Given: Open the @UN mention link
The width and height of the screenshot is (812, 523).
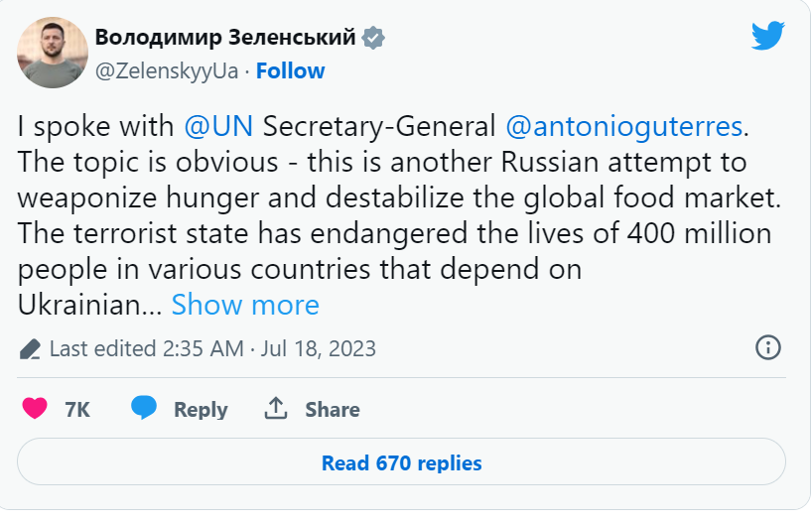Looking at the screenshot, I should pyautogui.click(x=219, y=127).
